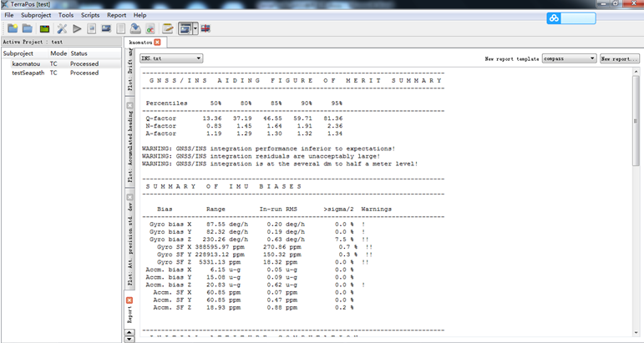Click the Baidu cloud widget icon
The image size is (644, 343).
click(x=553, y=18)
